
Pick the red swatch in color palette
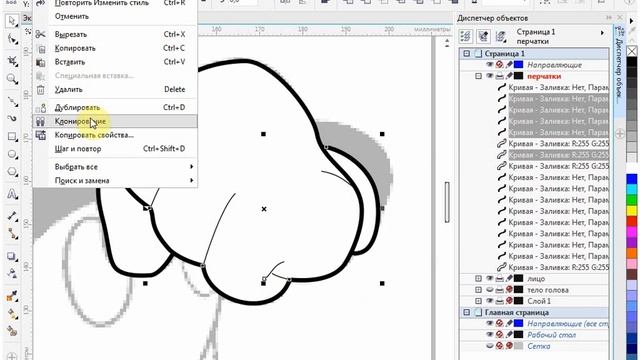coord(632,222)
